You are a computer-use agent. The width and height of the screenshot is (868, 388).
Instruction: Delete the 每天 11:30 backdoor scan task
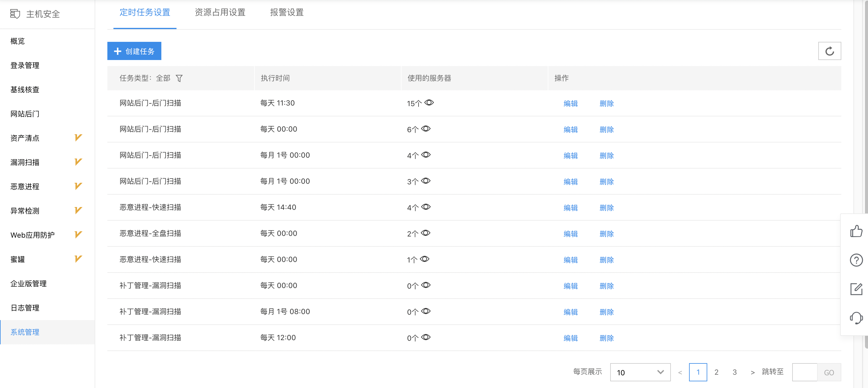click(x=607, y=103)
